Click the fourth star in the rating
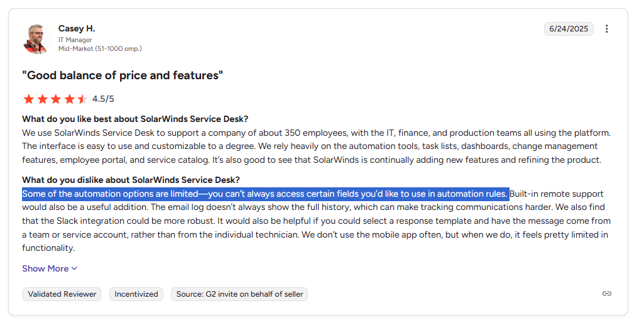 click(69, 99)
